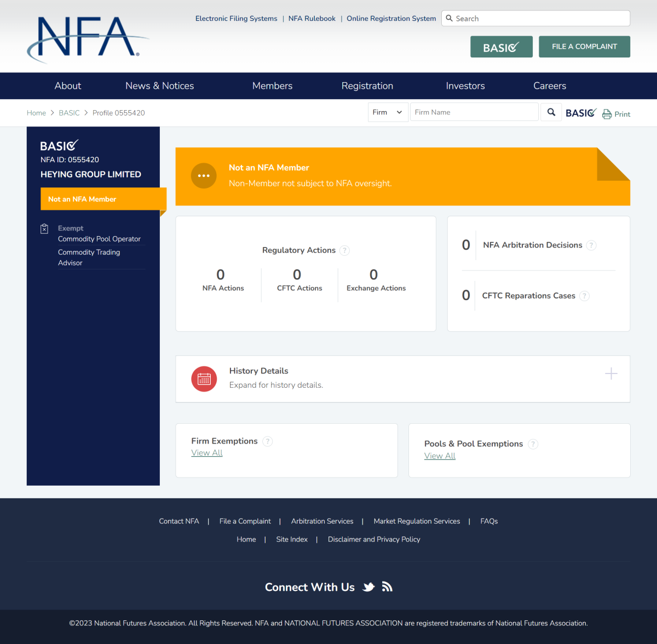Click the FILE A COMPLAINT button
Viewport: 657px width, 644px height.
coord(584,47)
